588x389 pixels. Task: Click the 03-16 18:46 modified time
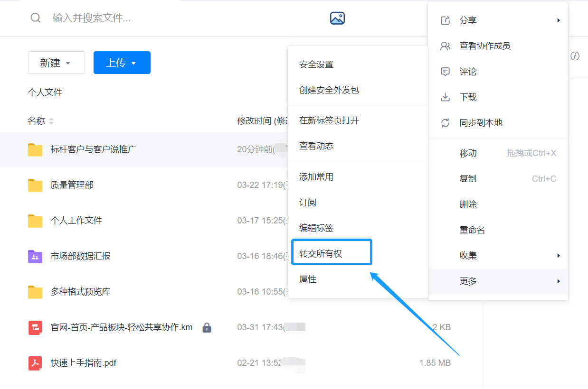261,256
